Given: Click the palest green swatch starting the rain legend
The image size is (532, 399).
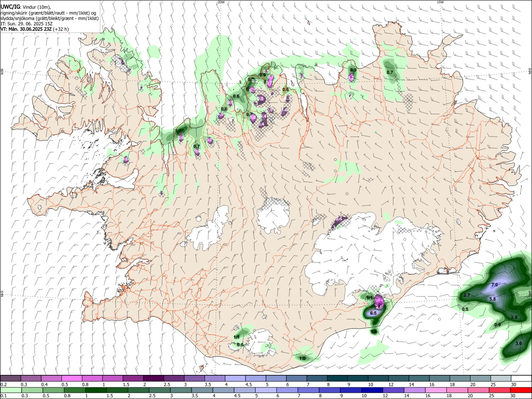Looking at the screenshot, I should coord(11,390).
